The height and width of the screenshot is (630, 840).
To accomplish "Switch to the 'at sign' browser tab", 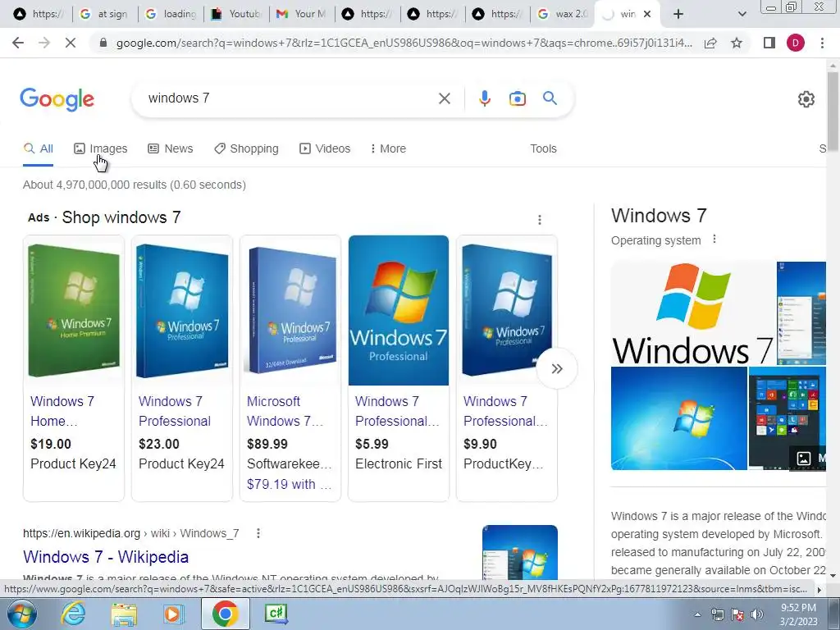I will [104, 14].
